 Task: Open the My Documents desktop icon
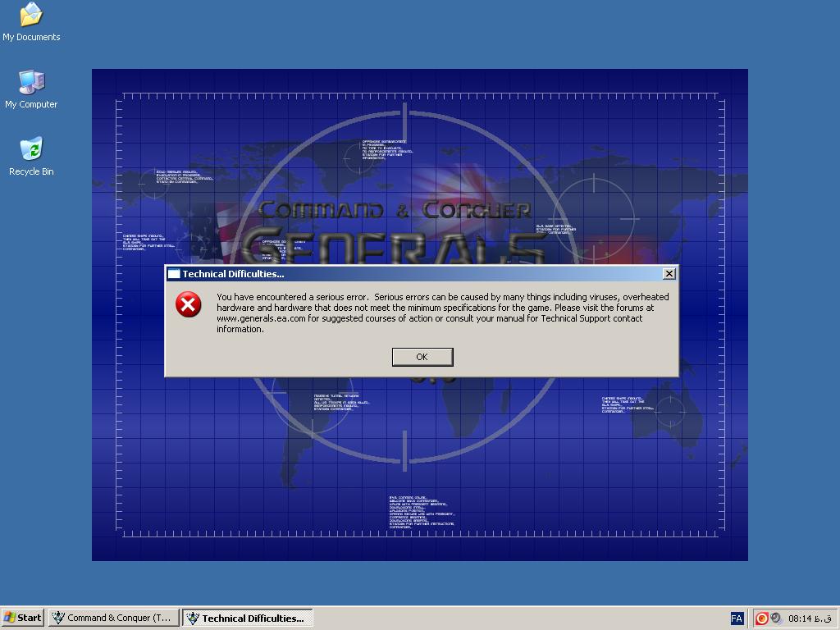coord(31,16)
